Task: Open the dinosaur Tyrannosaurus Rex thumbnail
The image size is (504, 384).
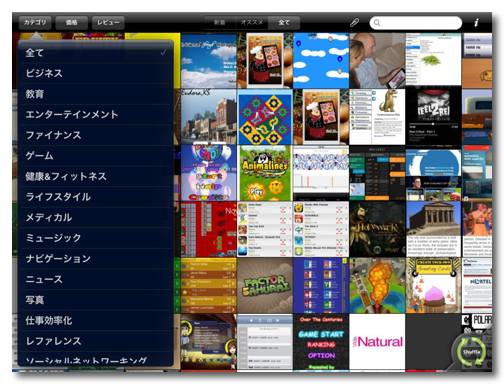Action: coord(377,117)
